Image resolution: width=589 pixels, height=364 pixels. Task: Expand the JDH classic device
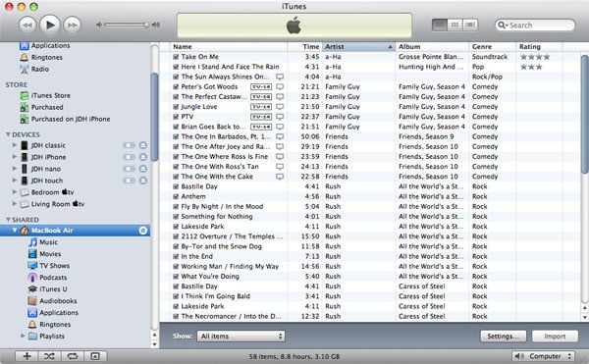click(15, 145)
